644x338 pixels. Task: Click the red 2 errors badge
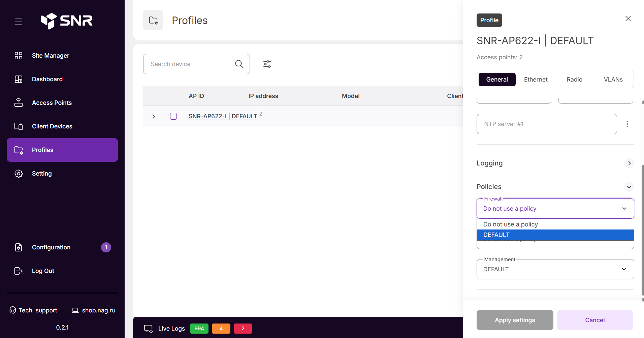(243, 329)
